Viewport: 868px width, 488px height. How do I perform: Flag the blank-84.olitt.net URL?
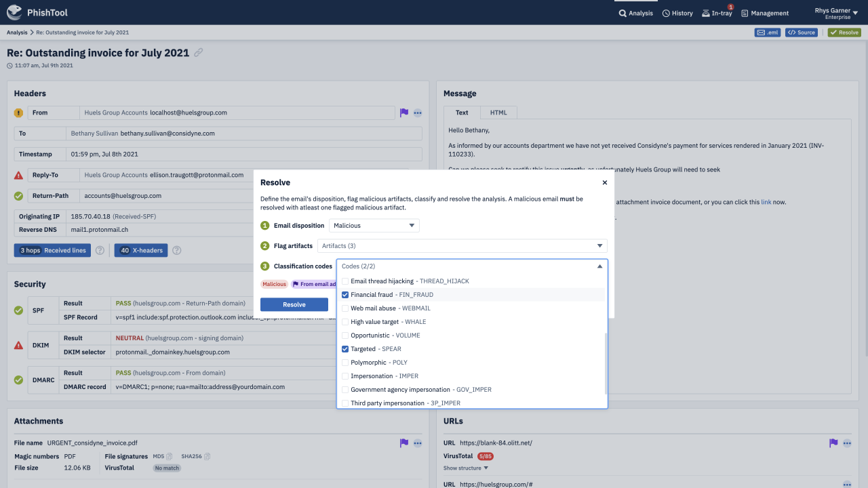[833, 443]
